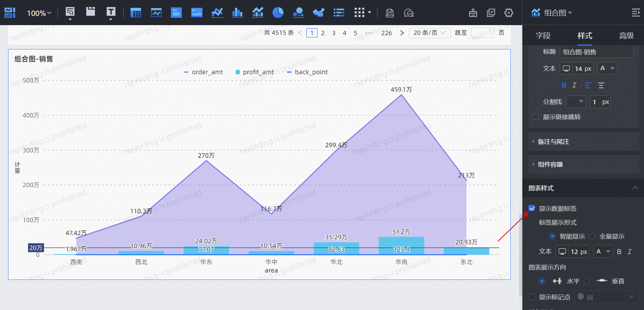Viewport: 644px width, 310px height.
Task: Go to page 3 in pagination
Action: coord(334,33)
